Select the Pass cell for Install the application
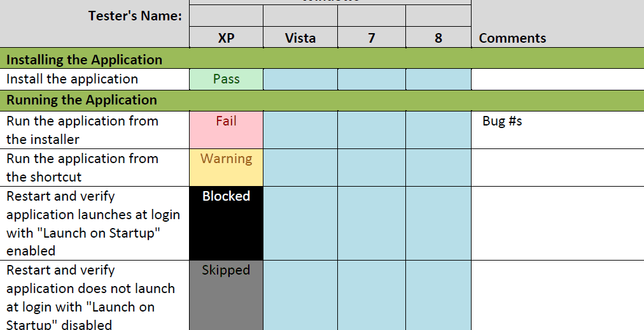The image size is (644, 330). click(x=227, y=80)
